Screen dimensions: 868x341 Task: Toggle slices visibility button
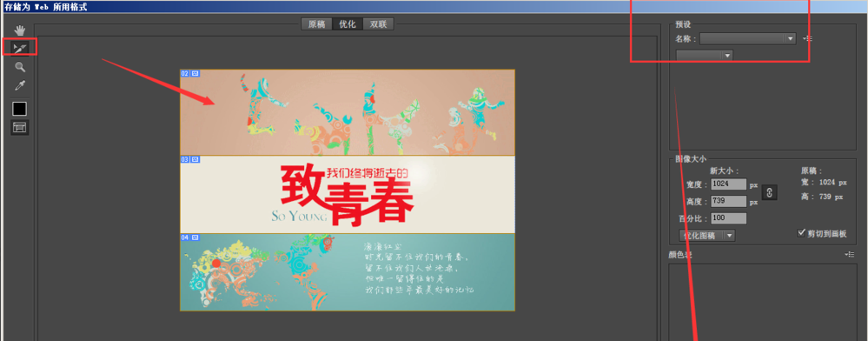click(20, 128)
